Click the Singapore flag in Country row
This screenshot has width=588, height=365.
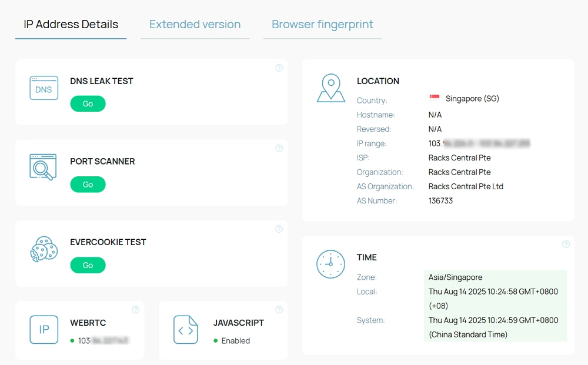(435, 98)
